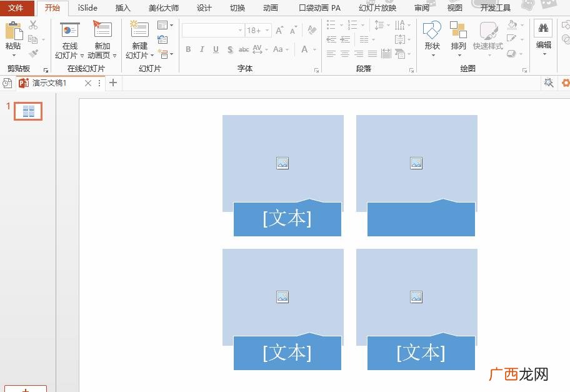Switch to the 插入 insert tab
This screenshot has width=570, height=392.
point(123,8)
